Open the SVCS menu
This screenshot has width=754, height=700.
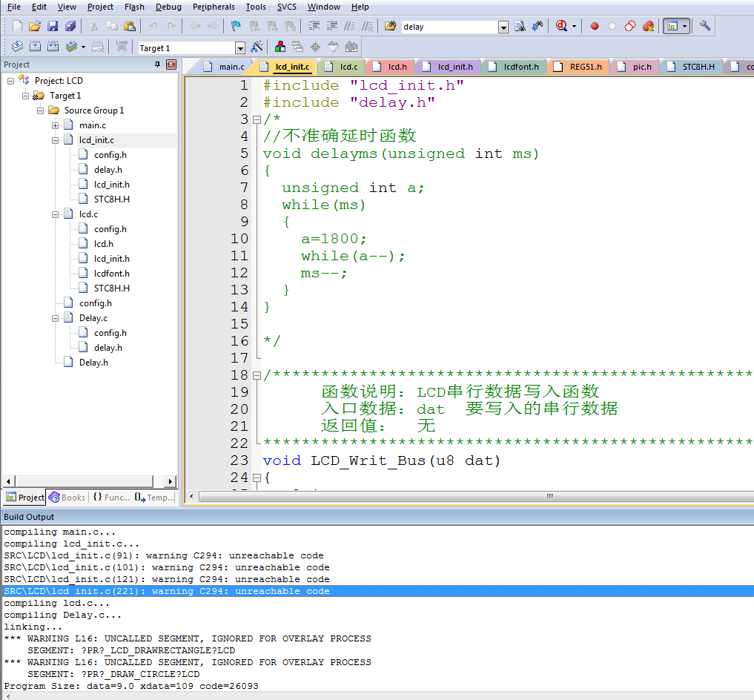pos(287,7)
